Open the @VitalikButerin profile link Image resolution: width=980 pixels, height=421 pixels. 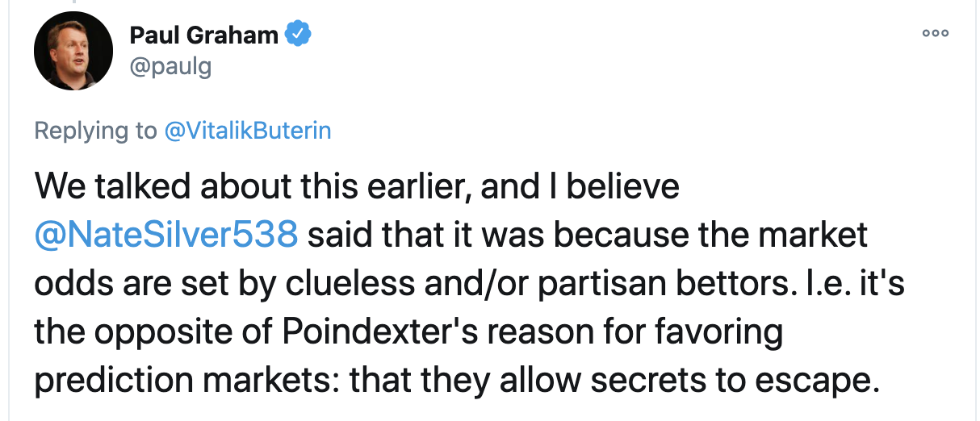point(247,131)
